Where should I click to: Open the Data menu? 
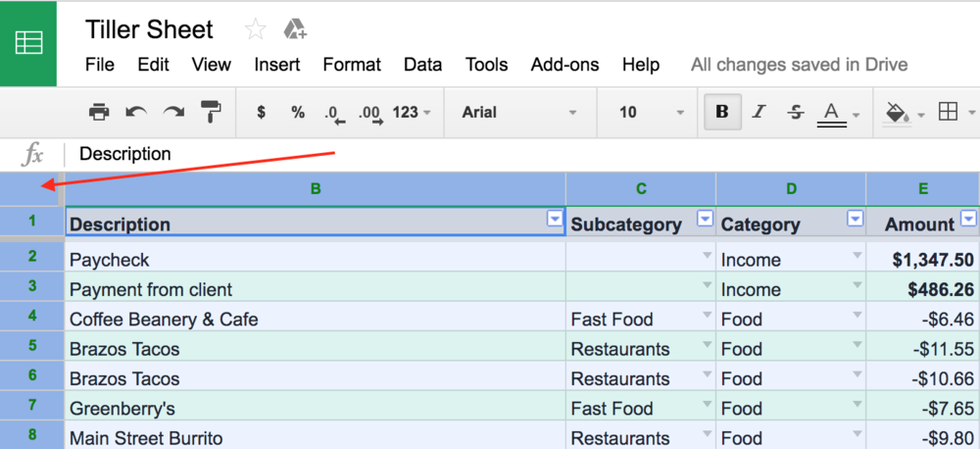point(423,65)
